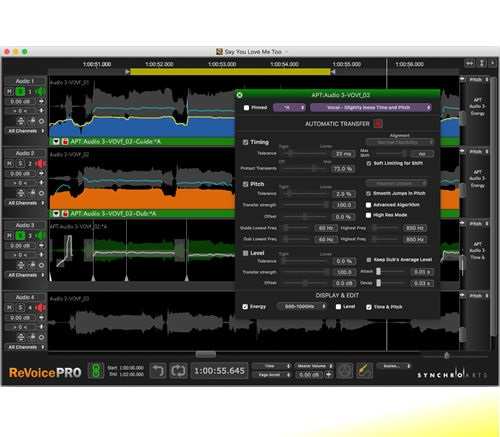Image resolution: width=500 pixels, height=437 pixels.
Task: Open Audio 1 All Channels dropdown
Action: [26, 131]
